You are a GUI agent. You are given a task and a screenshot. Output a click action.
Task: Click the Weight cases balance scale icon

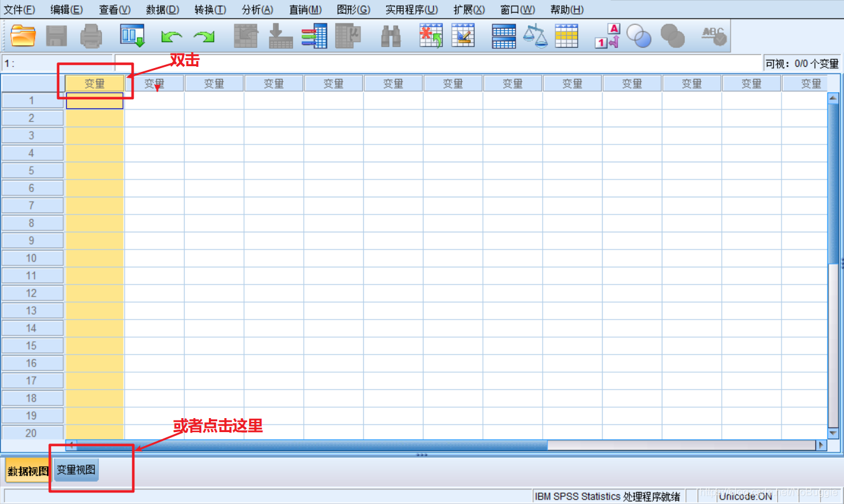click(x=535, y=36)
